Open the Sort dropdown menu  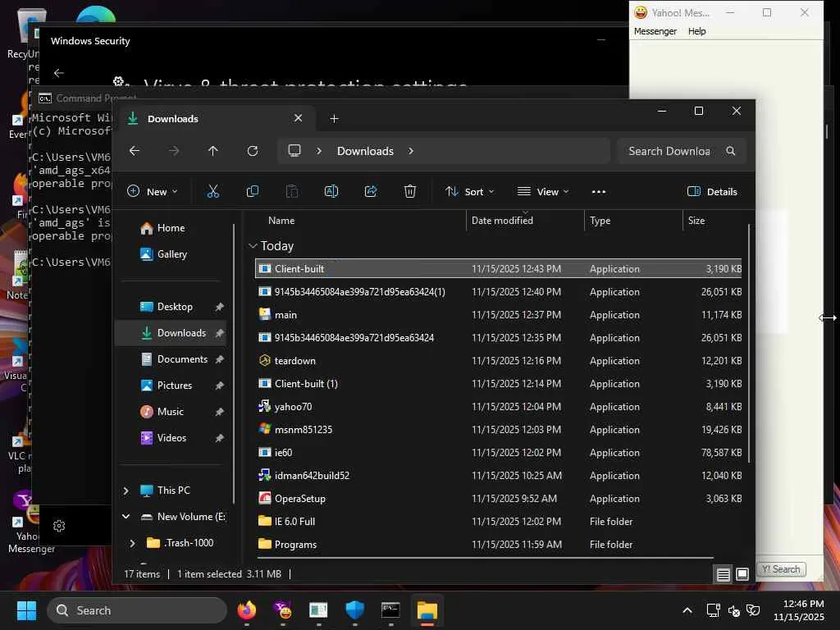(x=469, y=191)
